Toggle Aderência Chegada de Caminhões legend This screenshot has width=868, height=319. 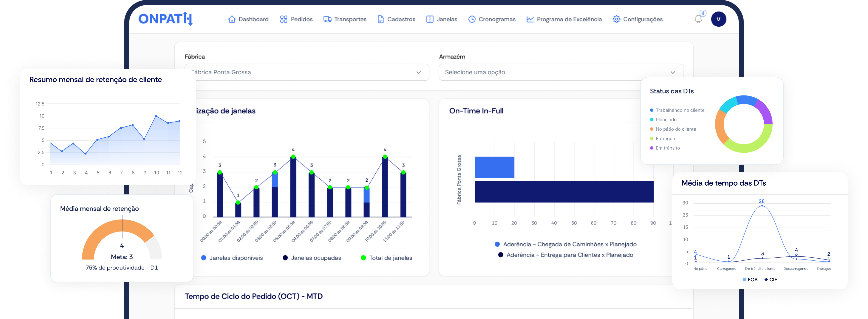[566, 244]
